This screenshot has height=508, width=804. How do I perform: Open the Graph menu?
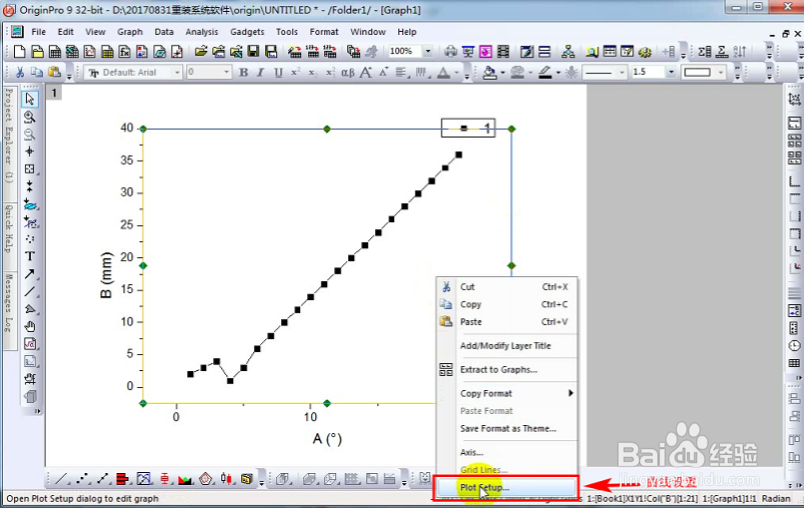130,32
